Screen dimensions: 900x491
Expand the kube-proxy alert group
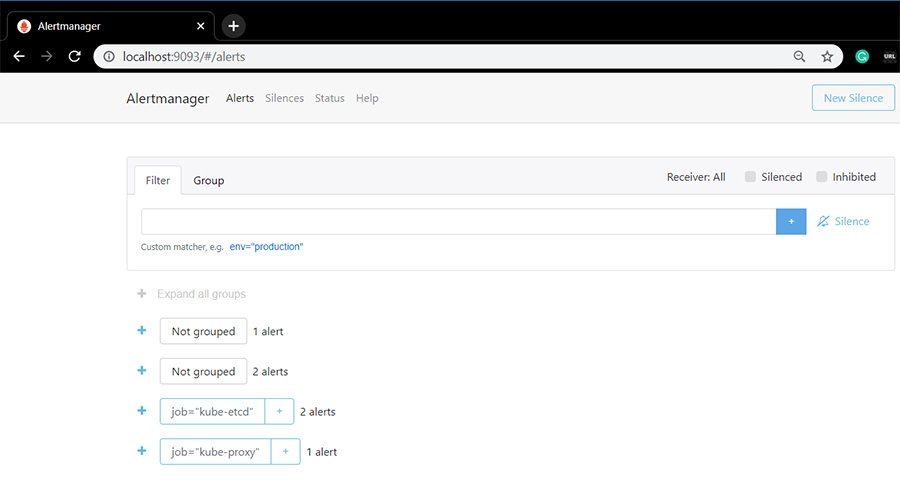141,452
